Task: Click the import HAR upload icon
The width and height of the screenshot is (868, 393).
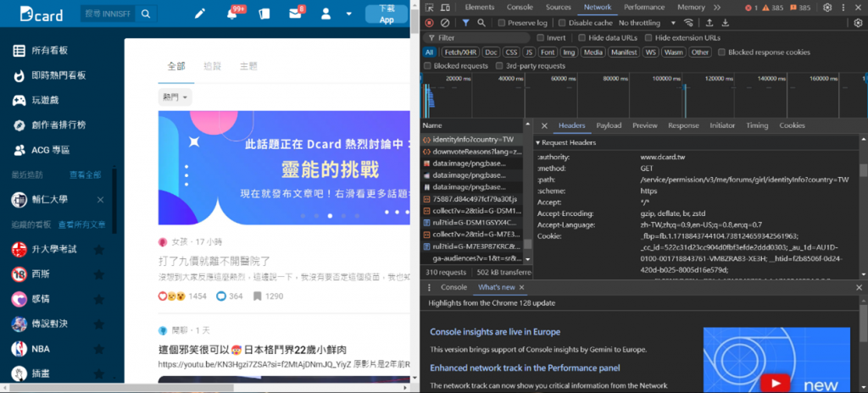Action: 709,23
